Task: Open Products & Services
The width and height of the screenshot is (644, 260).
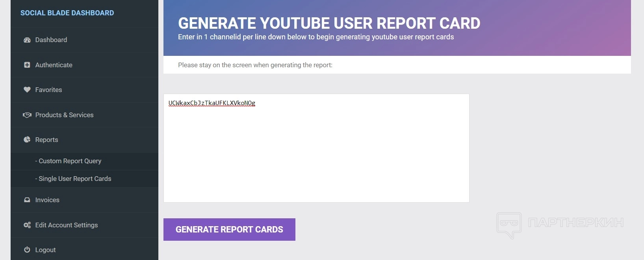Action: click(x=84, y=115)
